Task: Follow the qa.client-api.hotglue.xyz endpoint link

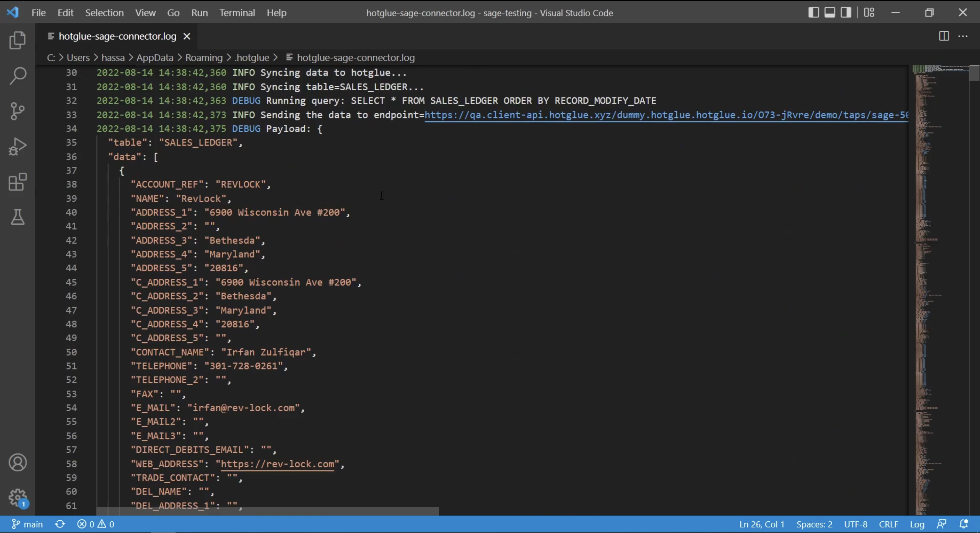Action: [x=666, y=115]
